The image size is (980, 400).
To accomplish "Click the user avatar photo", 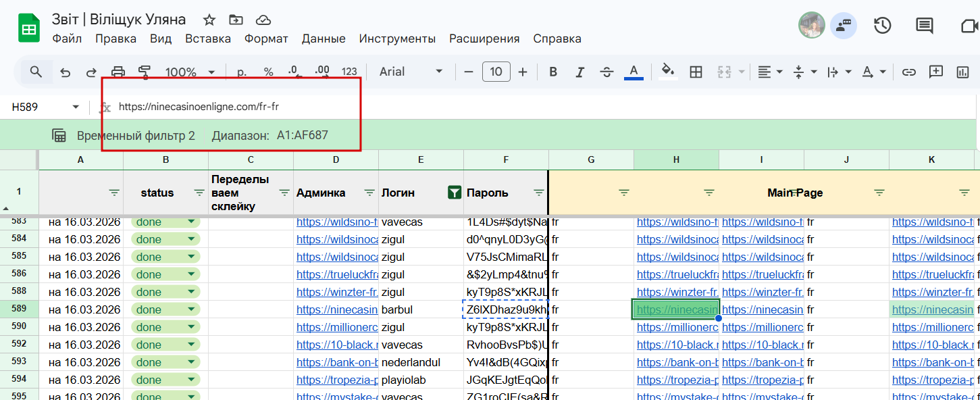I will coord(811,25).
